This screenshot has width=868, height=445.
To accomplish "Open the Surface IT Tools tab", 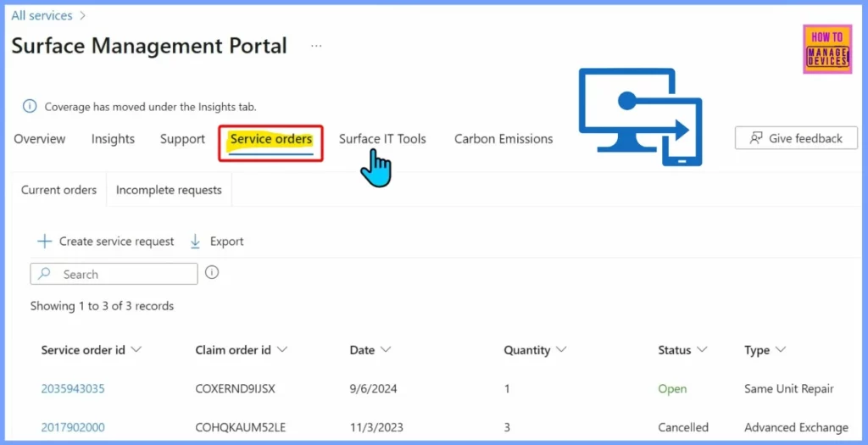I will coord(382,139).
